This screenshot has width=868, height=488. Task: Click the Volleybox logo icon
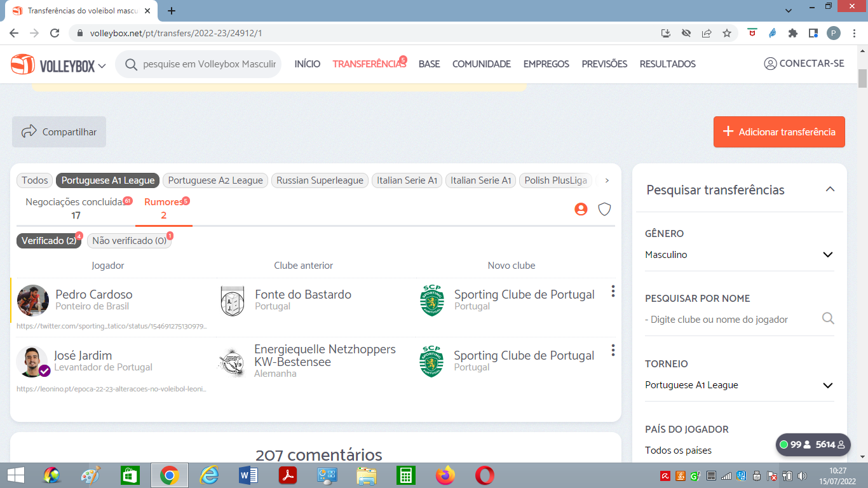23,64
